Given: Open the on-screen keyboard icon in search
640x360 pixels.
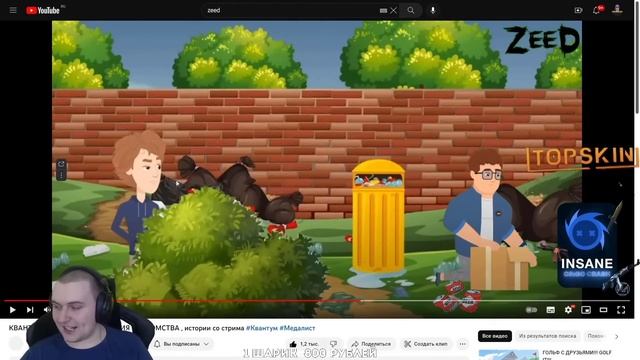Looking at the screenshot, I should click(x=383, y=11).
